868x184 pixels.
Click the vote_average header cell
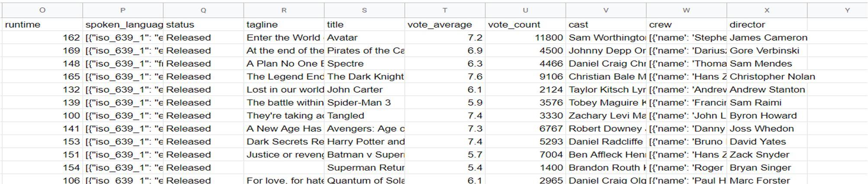point(445,25)
